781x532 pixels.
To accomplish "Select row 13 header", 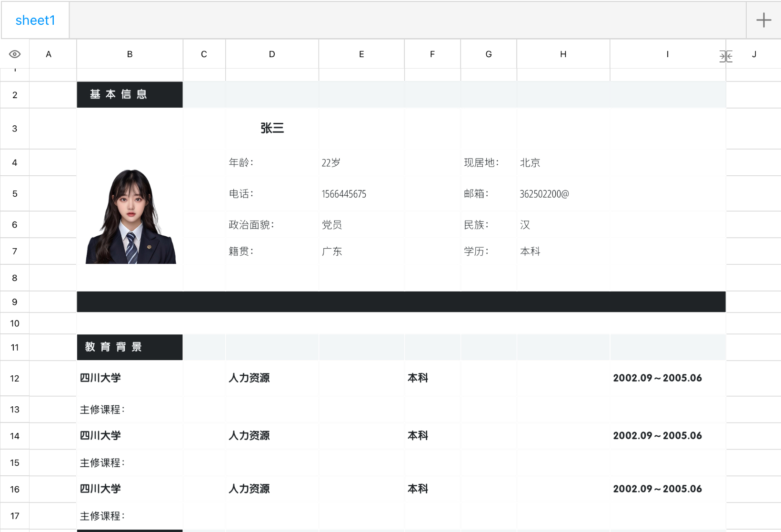I will click(x=15, y=410).
